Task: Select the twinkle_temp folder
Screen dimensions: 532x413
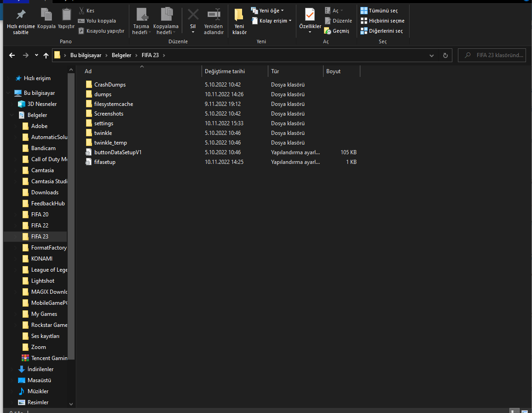Action: [110, 143]
